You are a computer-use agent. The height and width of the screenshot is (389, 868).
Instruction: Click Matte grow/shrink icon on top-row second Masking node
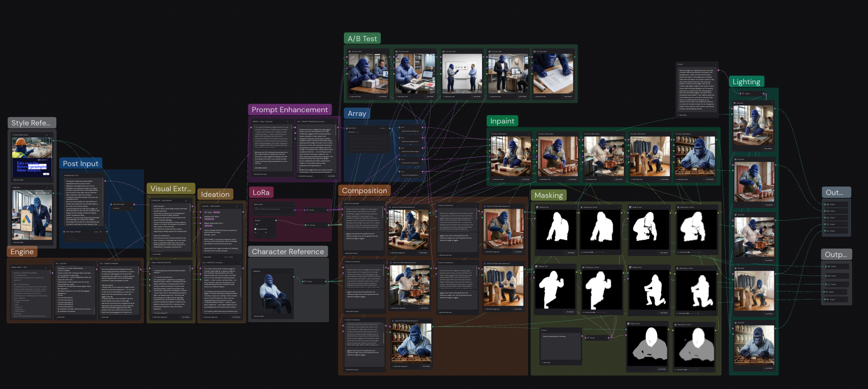click(x=582, y=207)
